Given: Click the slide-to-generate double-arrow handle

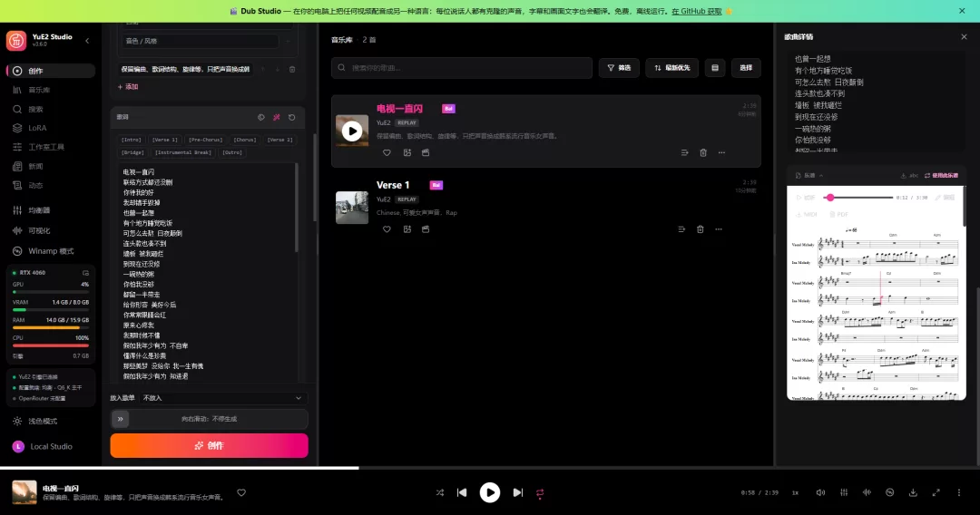Looking at the screenshot, I should [121, 419].
